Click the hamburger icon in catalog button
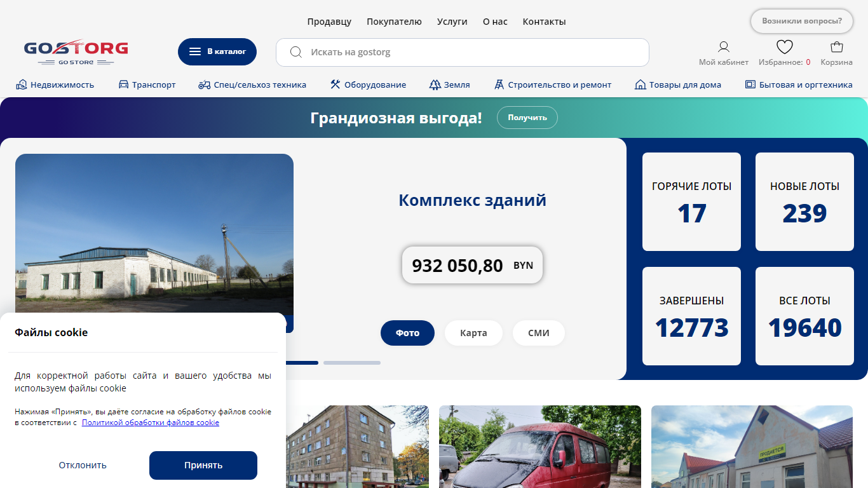 (195, 52)
